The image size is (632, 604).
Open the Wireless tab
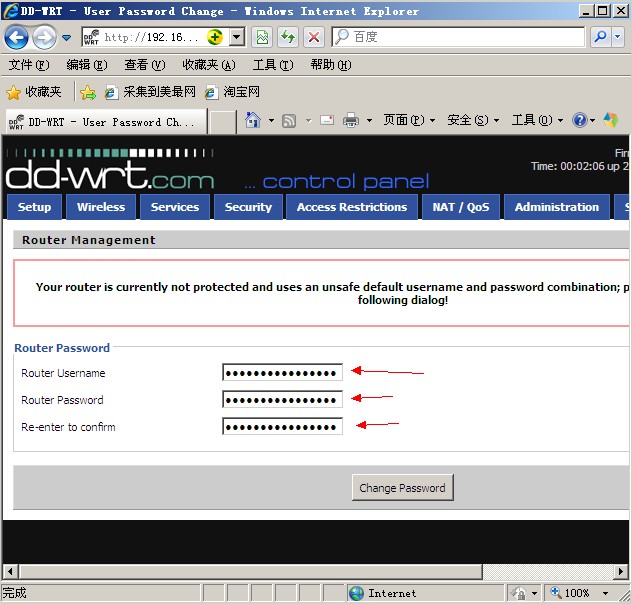[101, 207]
